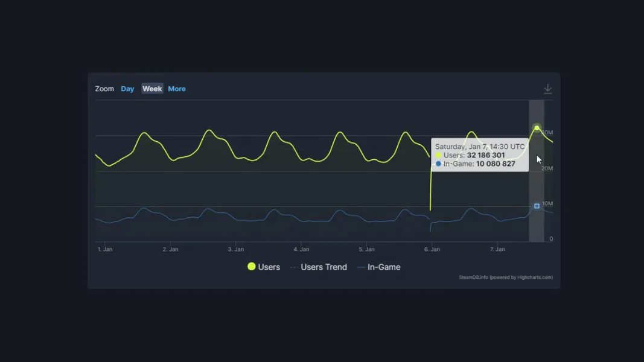644x362 pixels.
Task: Click the '1. Jan' axis label
Action: (x=105, y=249)
